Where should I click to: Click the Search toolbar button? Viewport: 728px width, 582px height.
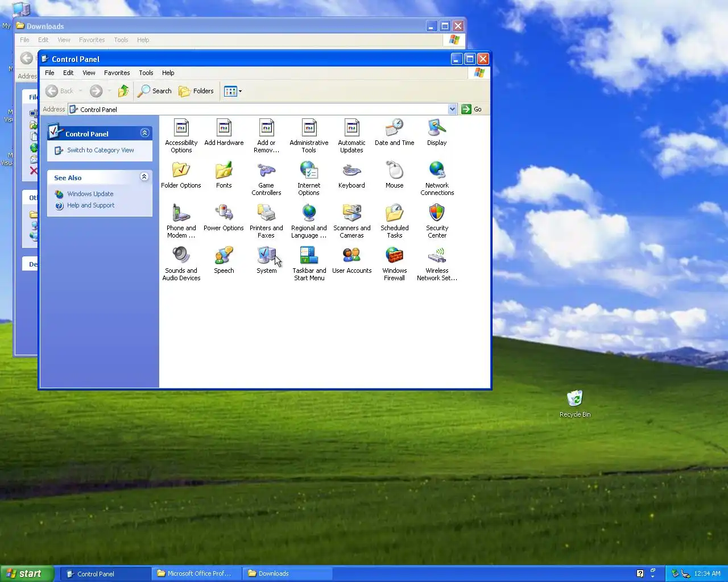155,91
